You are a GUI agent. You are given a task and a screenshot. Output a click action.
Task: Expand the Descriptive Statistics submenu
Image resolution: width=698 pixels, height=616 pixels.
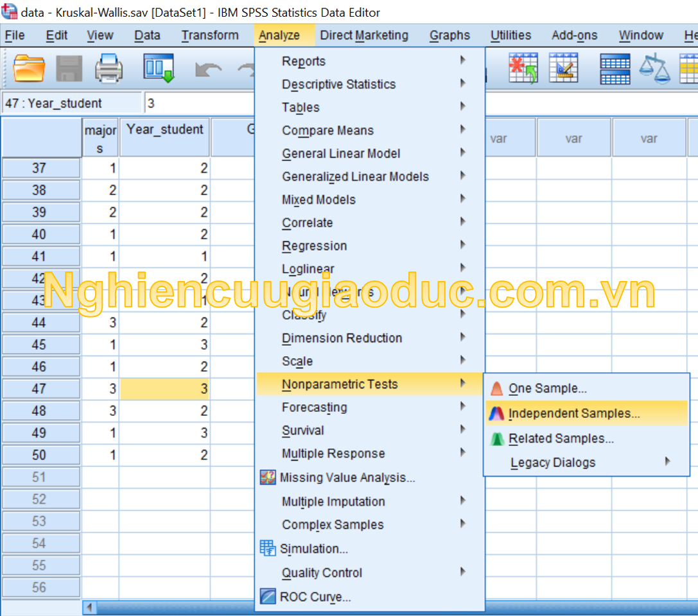[338, 84]
